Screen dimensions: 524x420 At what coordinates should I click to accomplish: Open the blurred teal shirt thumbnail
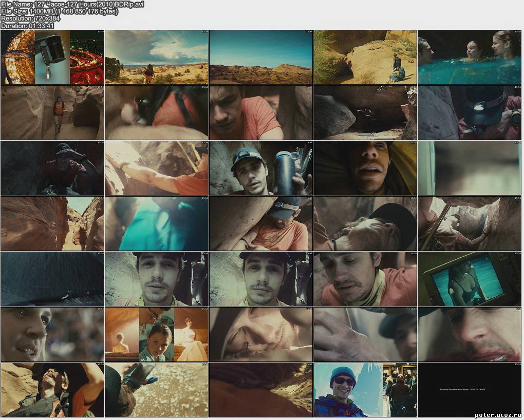pos(156,223)
